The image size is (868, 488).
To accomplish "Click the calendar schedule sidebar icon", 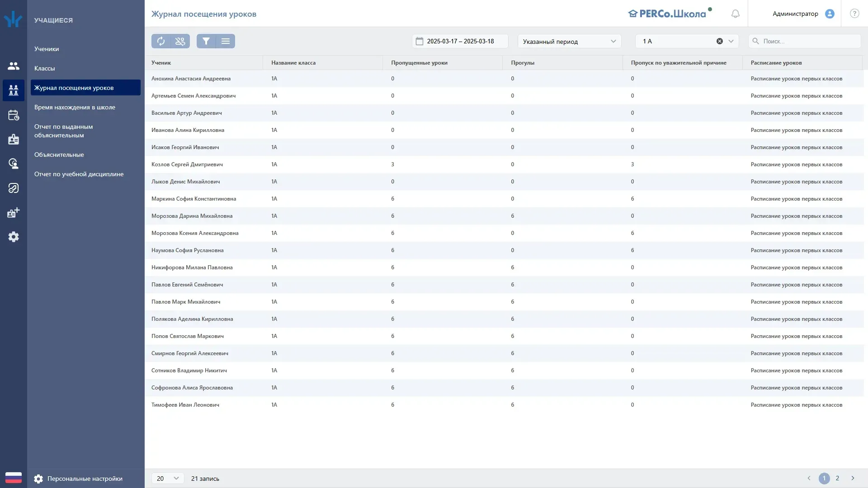I will click(x=14, y=115).
